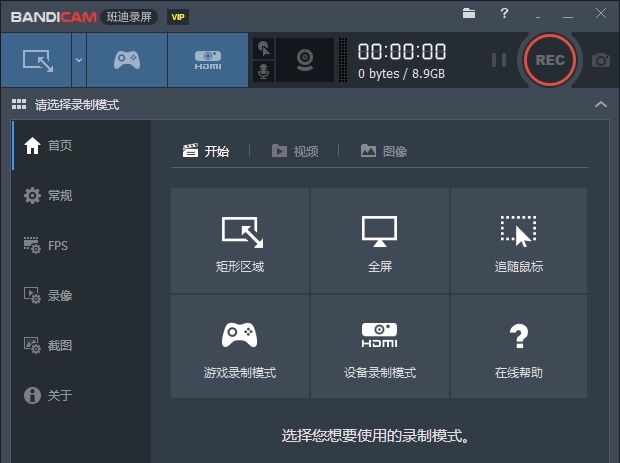Toggle the microphone recording icon
Screen dimensions: 620x463
[x=263, y=72]
